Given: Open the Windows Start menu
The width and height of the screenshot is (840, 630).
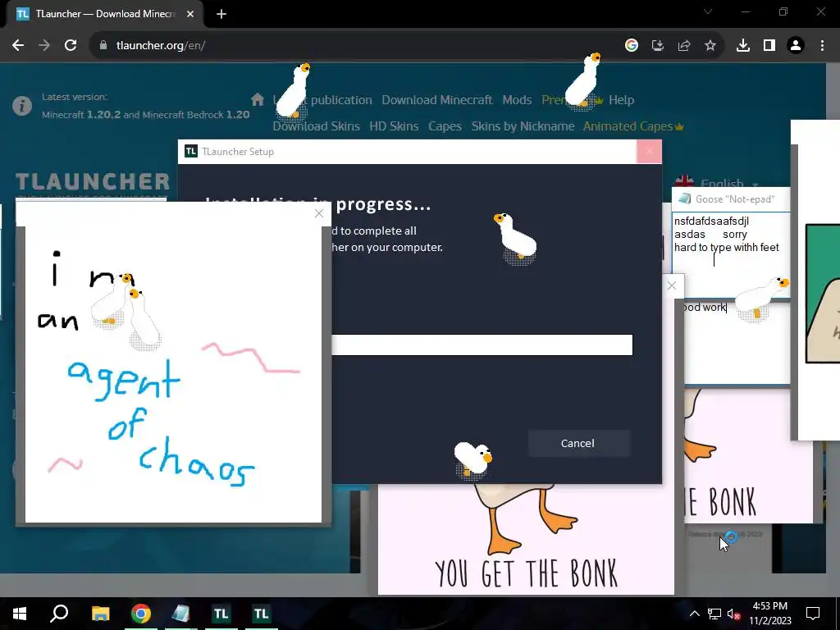Looking at the screenshot, I should click(x=20, y=614).
